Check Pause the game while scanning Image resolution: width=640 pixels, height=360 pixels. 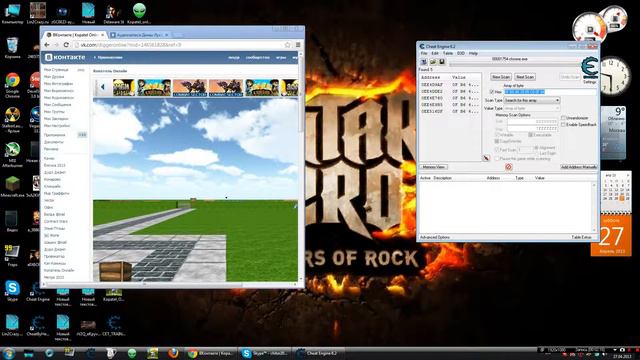497,158
